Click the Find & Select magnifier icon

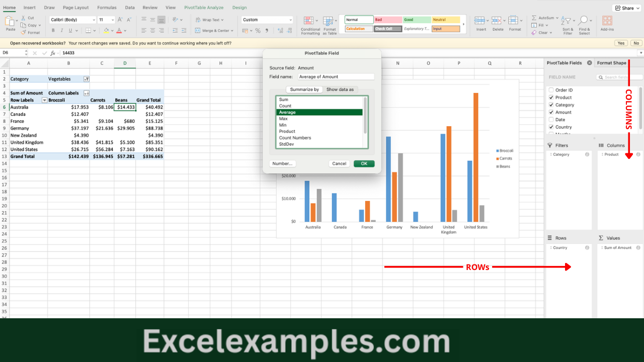[584, 21]
